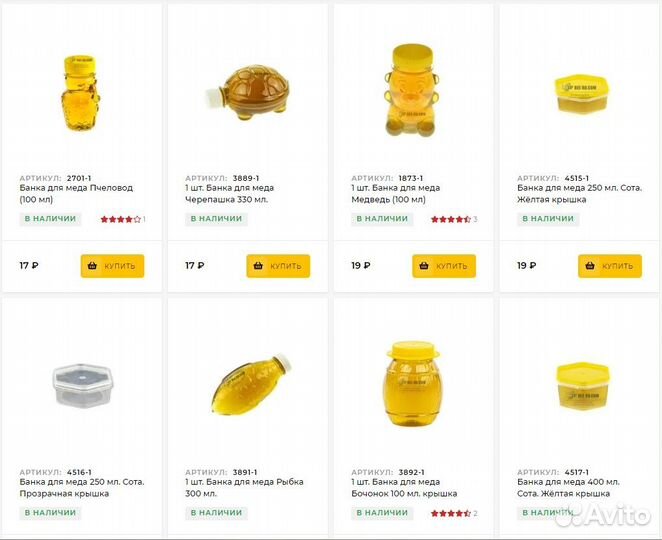Click the Медведь jar star rating
662x540 pixels.
click(x=450, y=219)
